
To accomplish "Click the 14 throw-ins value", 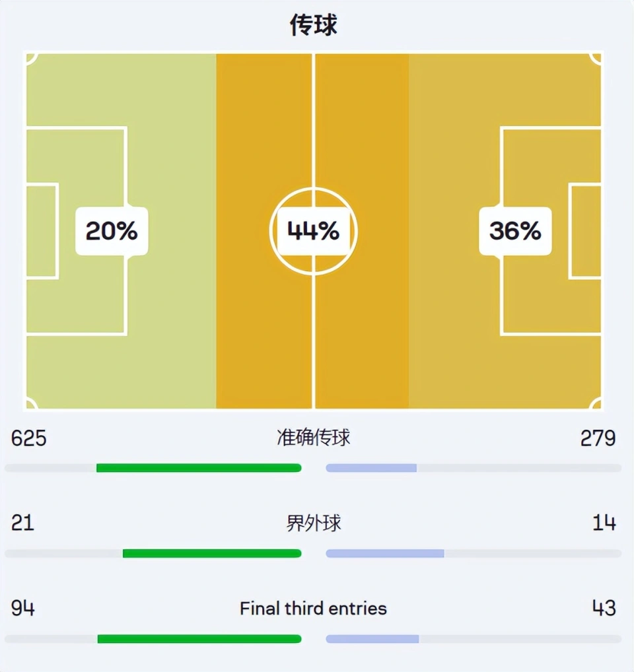I will pos(604,523).
